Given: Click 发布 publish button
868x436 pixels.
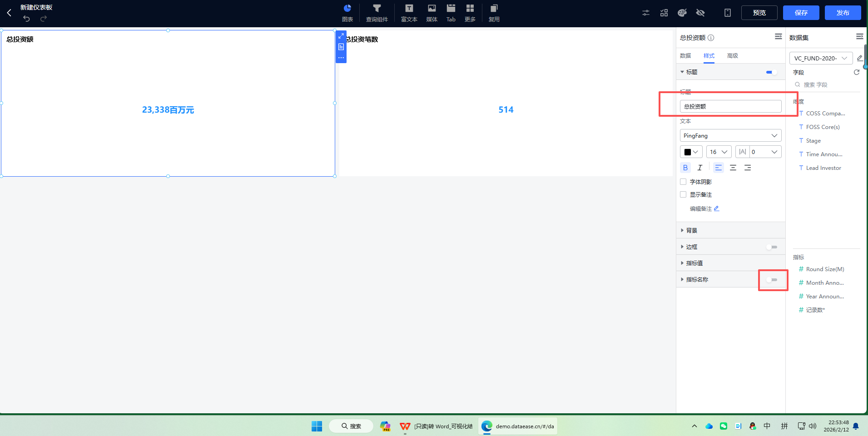Looking at the screenshot, I should coord(843,13).
